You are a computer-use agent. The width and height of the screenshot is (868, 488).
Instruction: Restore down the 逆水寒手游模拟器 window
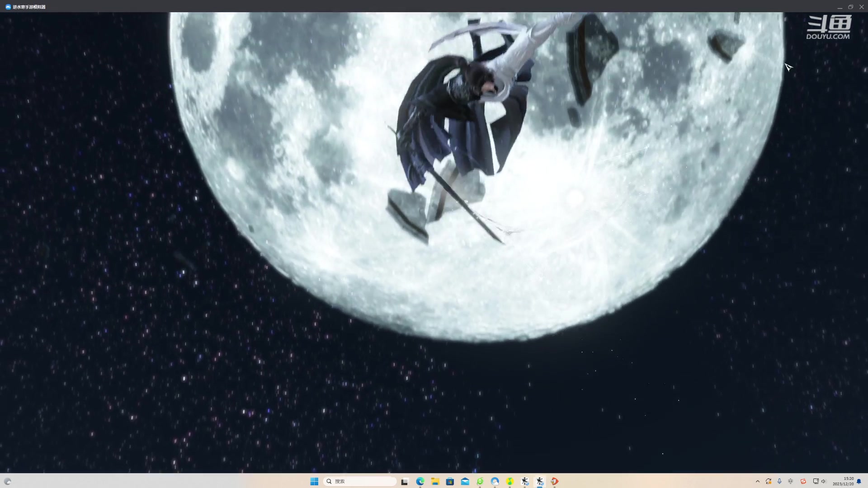tap(850, 7)
